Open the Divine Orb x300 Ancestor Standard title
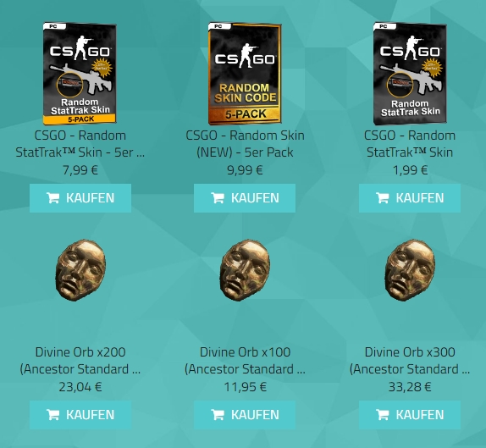 click(x=410, y=361)
